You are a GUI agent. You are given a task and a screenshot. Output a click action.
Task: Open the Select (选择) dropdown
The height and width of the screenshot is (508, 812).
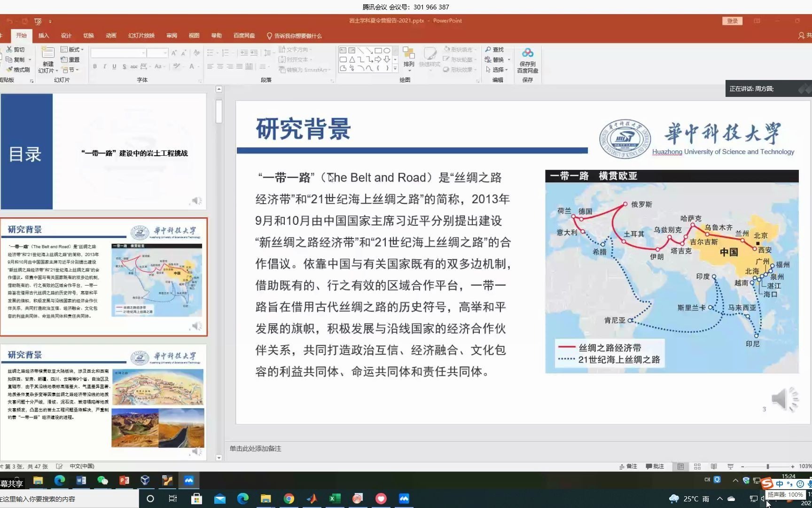[497, 70]
